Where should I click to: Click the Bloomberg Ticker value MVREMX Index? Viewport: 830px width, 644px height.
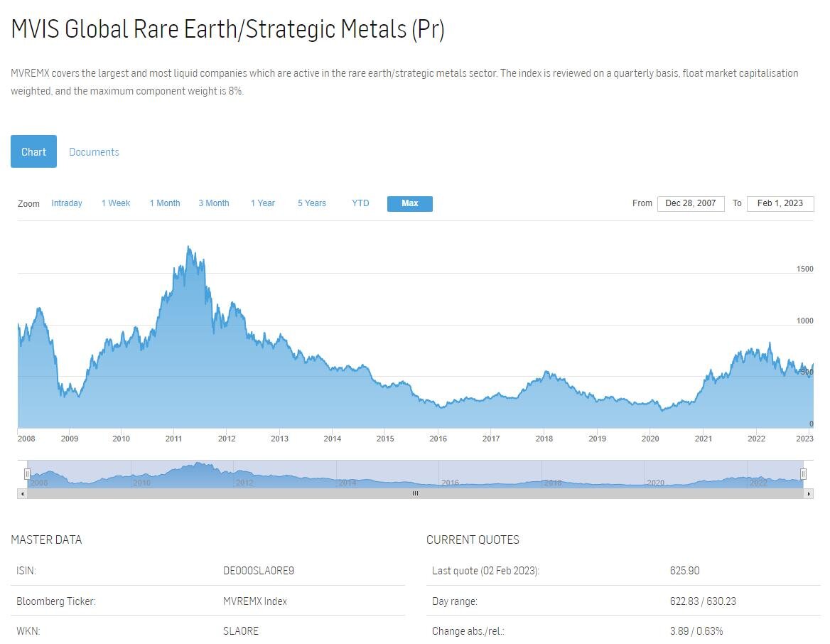pyautogui.click(x=254, y=601)
